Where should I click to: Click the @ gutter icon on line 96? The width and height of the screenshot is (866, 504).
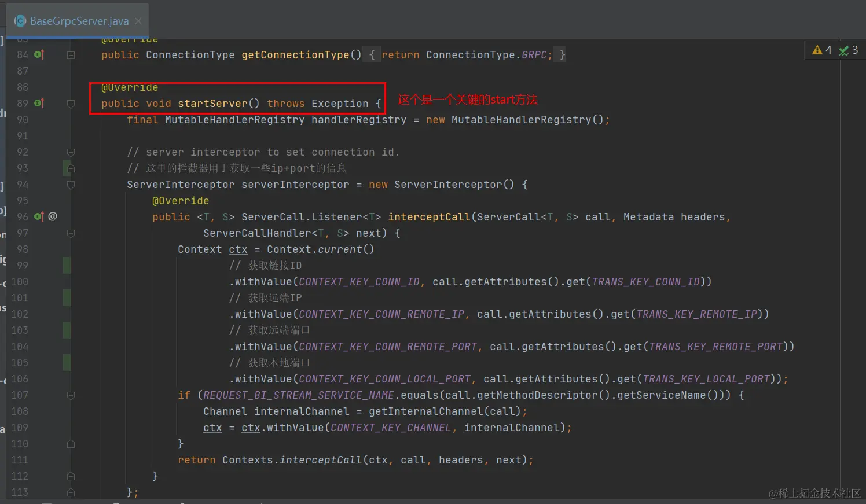(x=53, y=216)
